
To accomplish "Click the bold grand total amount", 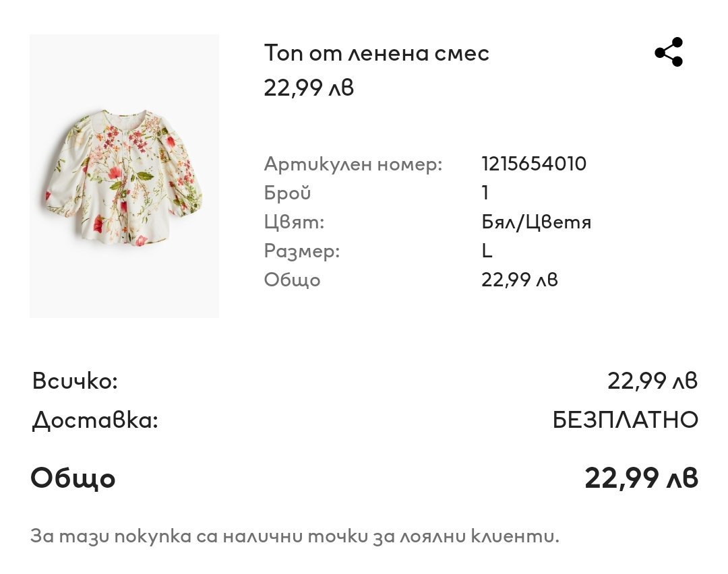I will (x=640, y=478).
